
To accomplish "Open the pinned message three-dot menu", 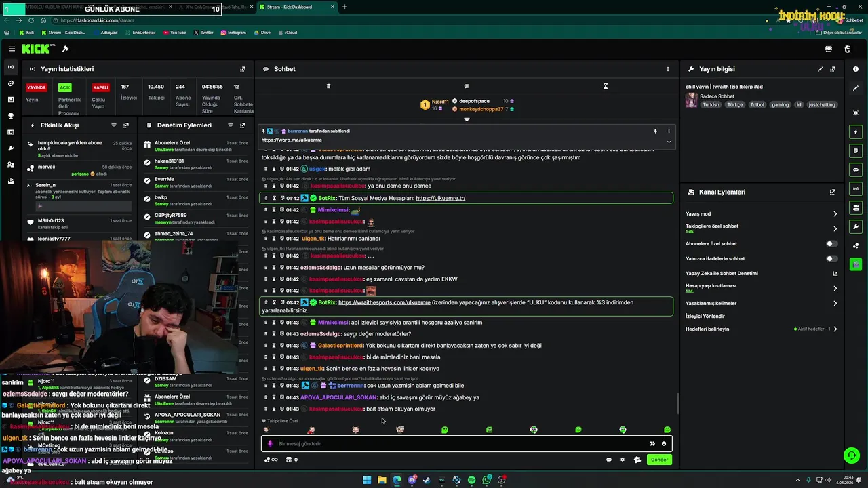I will [669, 131].
